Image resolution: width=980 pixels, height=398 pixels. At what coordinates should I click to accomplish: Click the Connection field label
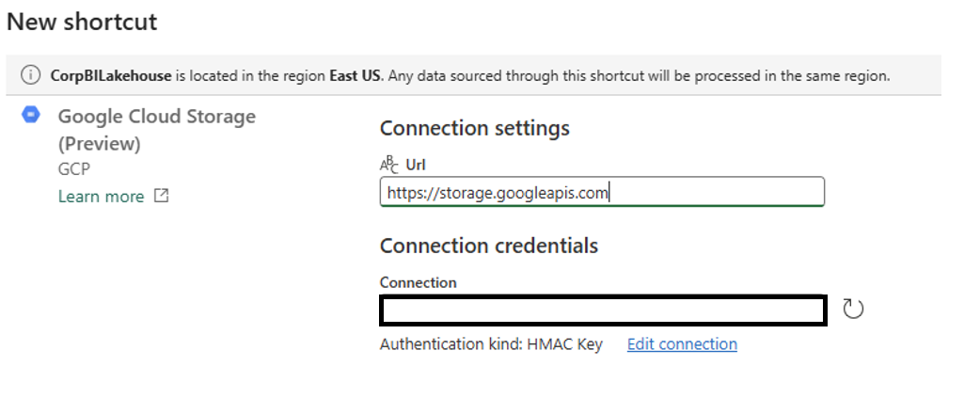click(418, 282)
